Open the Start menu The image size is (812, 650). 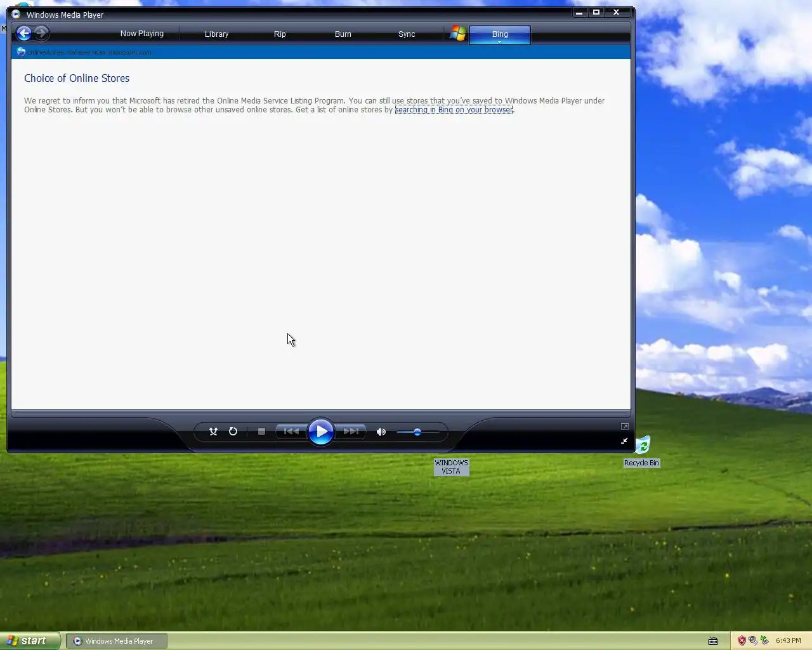coord(30,640)
